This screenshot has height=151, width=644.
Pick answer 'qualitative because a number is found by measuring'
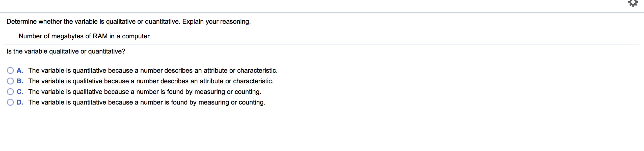[145, 92]
